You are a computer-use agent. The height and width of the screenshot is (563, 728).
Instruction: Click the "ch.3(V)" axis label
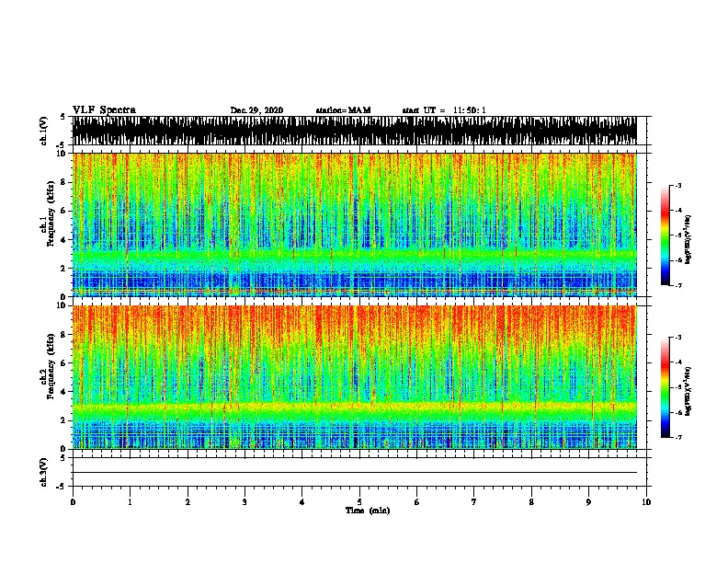43,472
